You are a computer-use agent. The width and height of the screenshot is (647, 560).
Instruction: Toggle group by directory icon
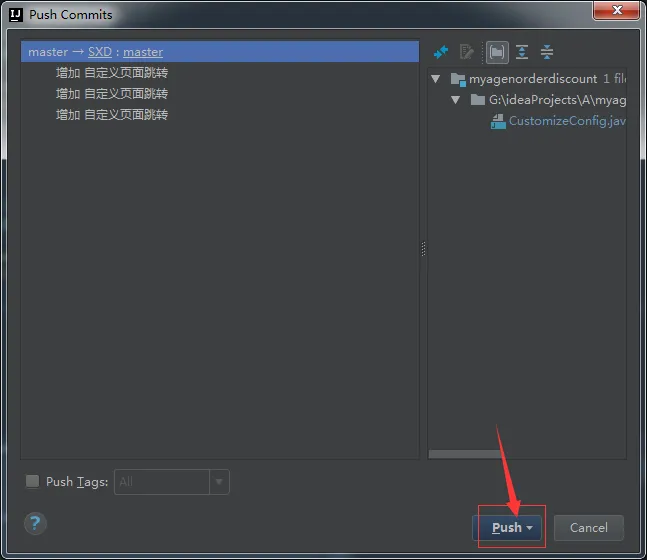[497, 52]
